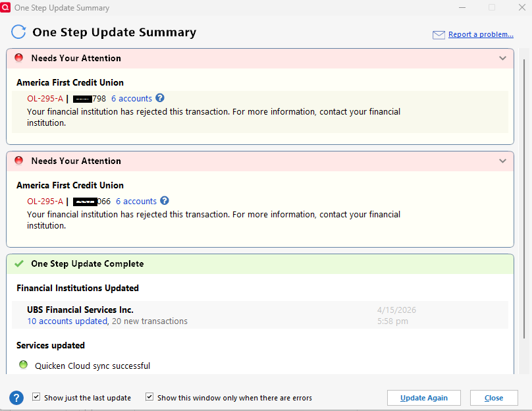532x411 pixels.
Task: Open the 10 accounts updated link
Action: (x=67, y=321)
